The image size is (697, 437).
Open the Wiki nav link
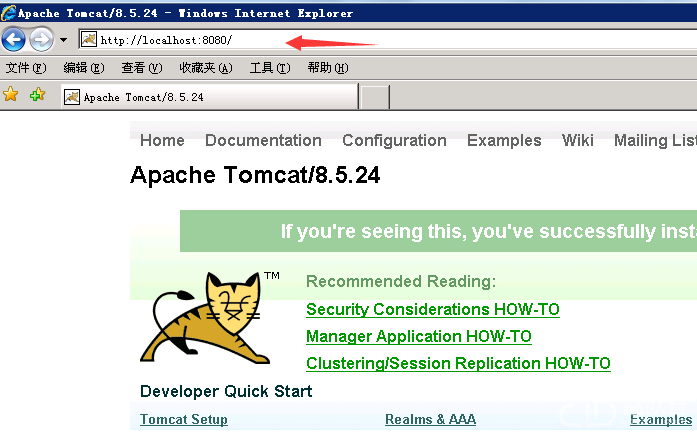click(x=577, y=140)
